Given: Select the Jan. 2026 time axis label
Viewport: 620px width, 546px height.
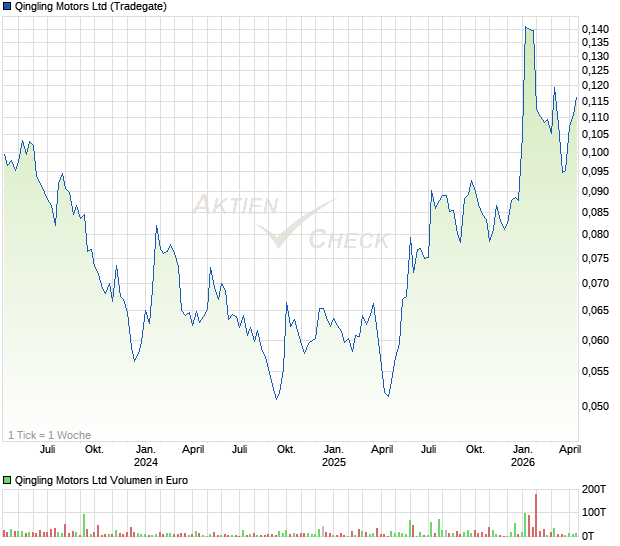Looking at the screenshot, I should (x=522, y=456).
